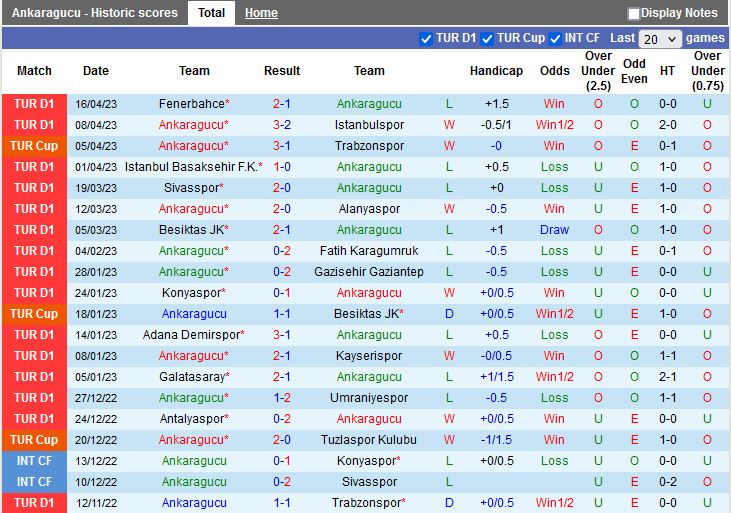Open Adana Demirspor team page
Image resolution: width=731 pixels, height=513 pixels.
190,335
